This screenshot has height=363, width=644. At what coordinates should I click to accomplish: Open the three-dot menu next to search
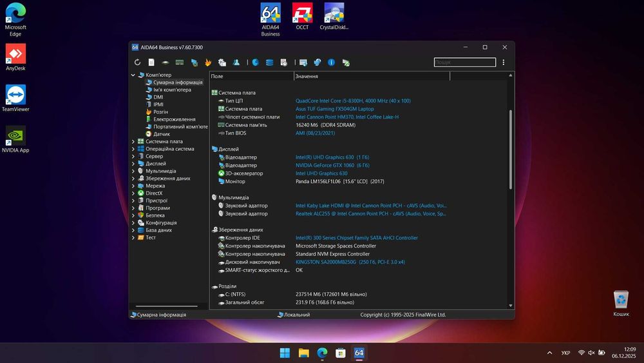click(x=504, y=63)
